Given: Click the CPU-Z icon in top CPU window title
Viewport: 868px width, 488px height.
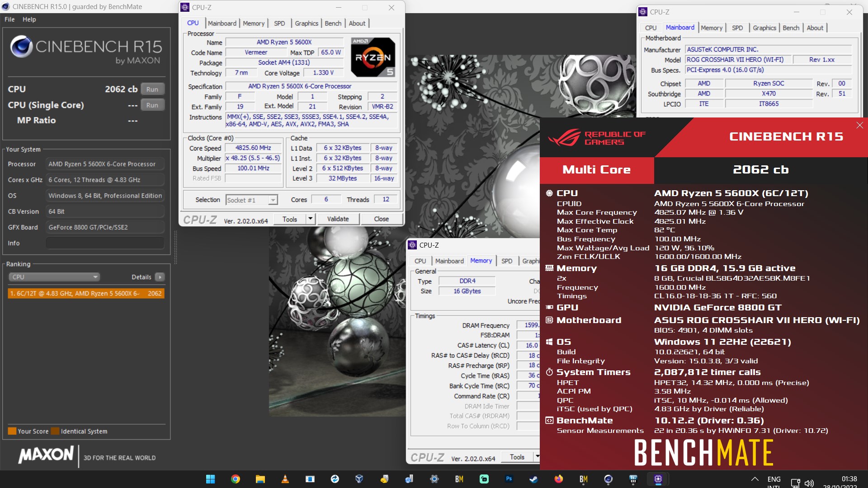Looking at the screenshot, I should pos(185,7).
